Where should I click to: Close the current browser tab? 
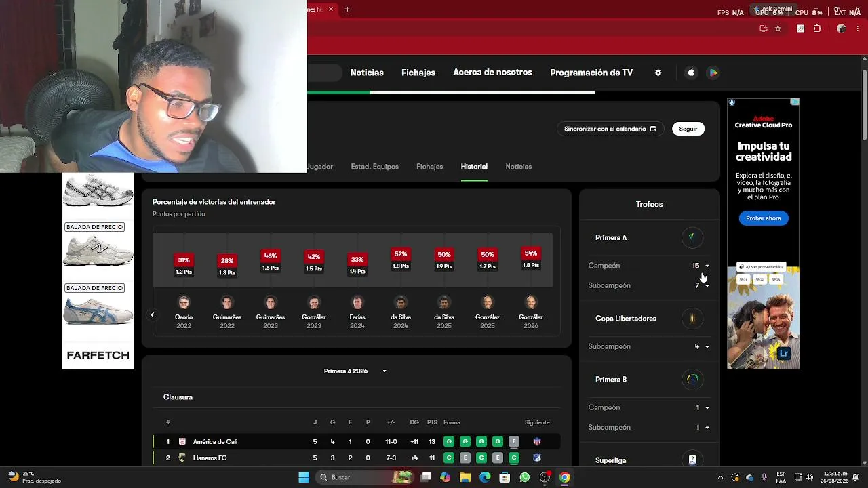click(x=331, y=9)
